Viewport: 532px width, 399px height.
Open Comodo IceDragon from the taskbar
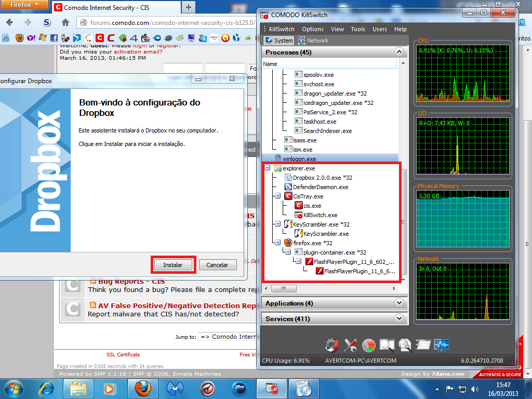(239, 389)
